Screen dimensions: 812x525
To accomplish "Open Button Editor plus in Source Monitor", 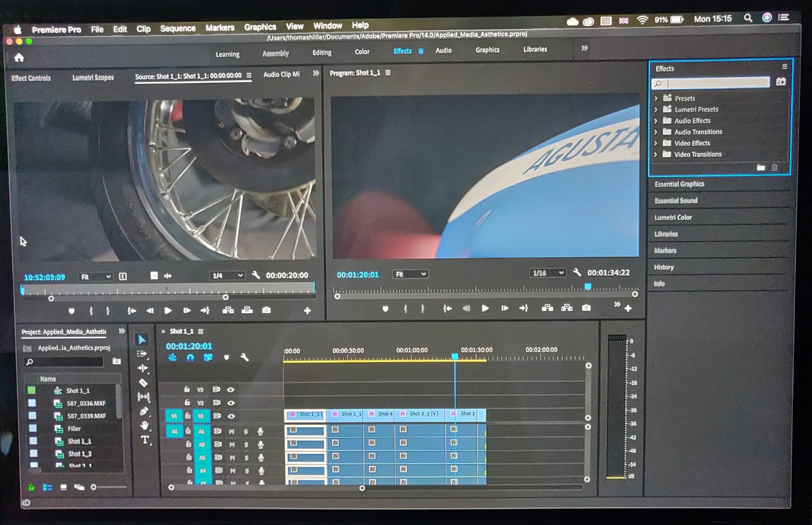I will (307, 310).
